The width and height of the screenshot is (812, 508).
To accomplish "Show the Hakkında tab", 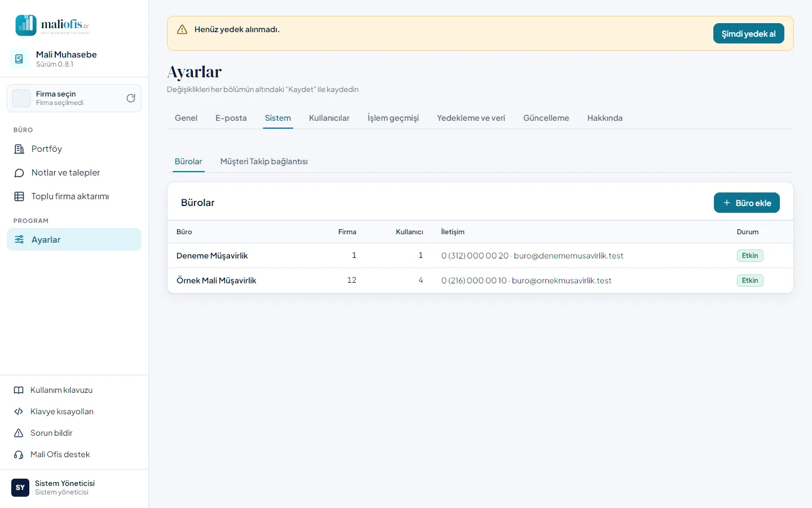I will [x=605, y=118].
